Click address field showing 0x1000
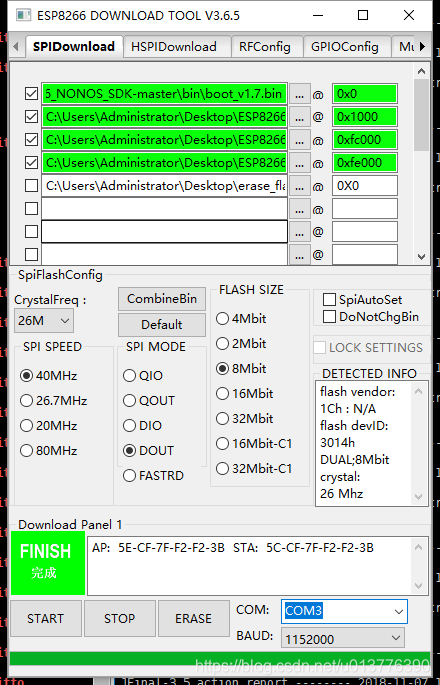440x685 pixels. (x=365, y=117)
